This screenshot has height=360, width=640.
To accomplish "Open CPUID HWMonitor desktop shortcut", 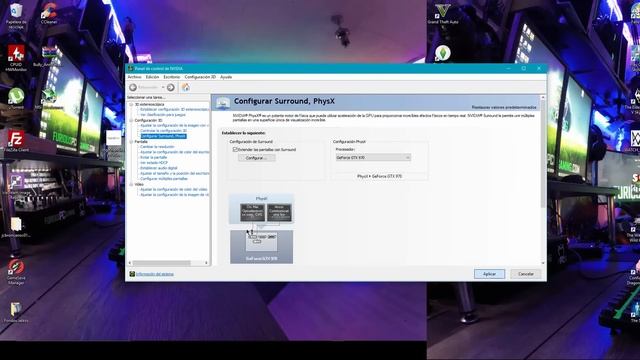I will coord(16,53).
